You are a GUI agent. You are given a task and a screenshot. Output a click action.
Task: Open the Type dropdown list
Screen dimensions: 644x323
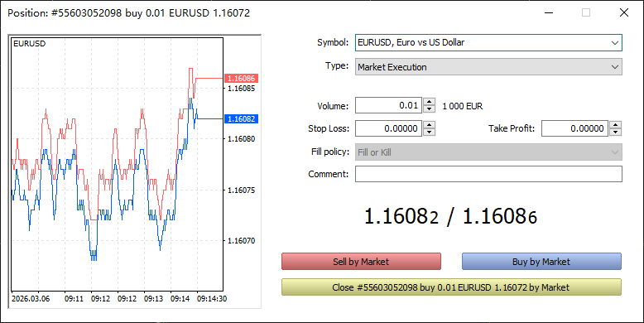click(488, 67)
